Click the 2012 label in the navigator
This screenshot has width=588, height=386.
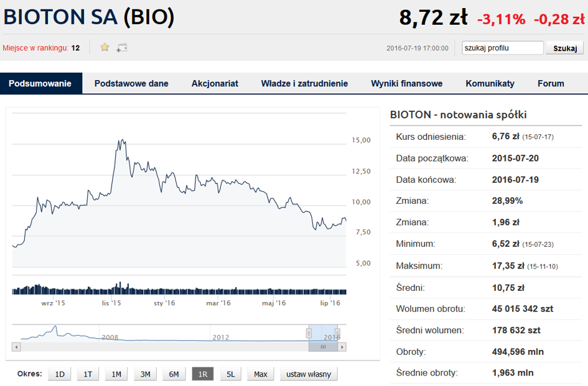pos(221,338)
